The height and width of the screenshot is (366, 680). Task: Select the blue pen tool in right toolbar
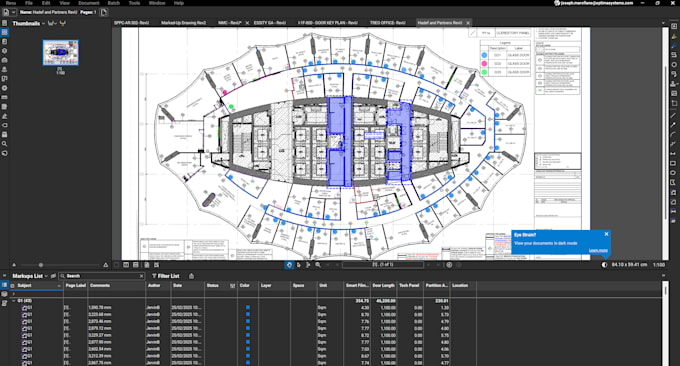tap(674, 46)
